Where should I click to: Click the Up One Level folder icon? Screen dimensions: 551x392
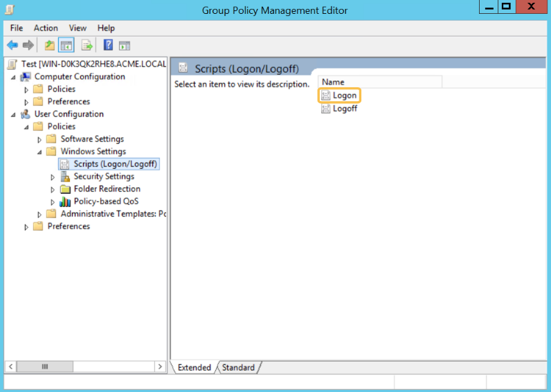pyautogui.click(x=49, y=45)
